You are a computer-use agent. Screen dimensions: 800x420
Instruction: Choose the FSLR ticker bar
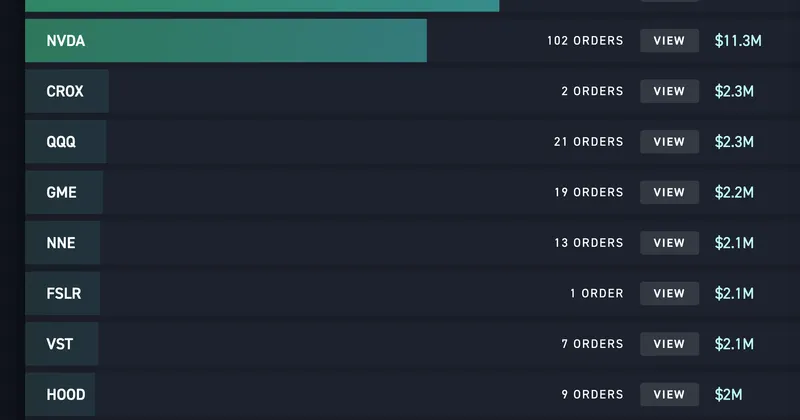click(62, 293)
